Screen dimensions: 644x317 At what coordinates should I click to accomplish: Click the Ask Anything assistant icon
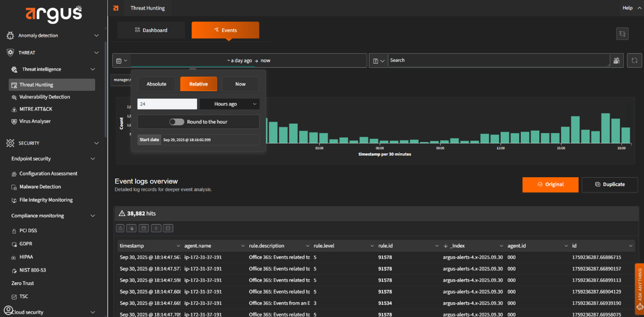pos(639,306)
